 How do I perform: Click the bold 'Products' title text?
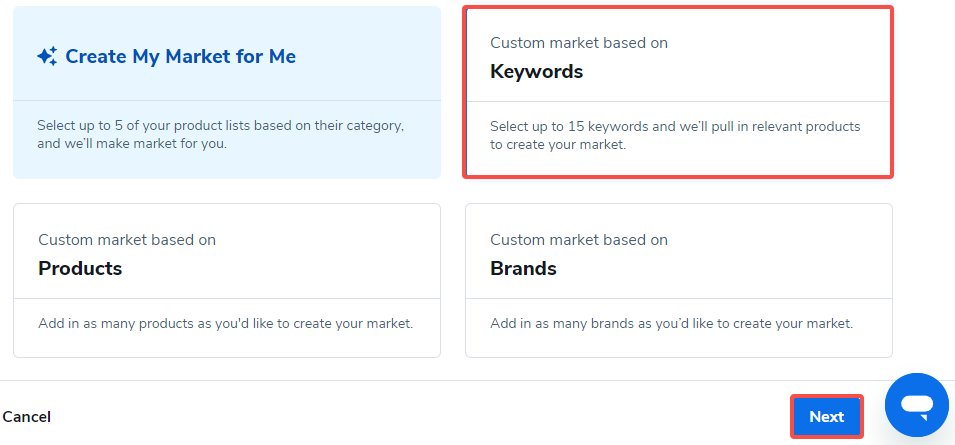(80, 269)
